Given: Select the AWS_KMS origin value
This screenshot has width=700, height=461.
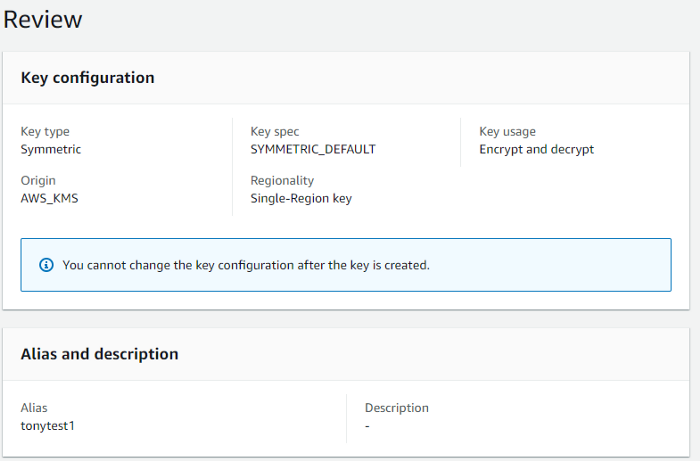Looking at the screenshot, I should 49,198.
